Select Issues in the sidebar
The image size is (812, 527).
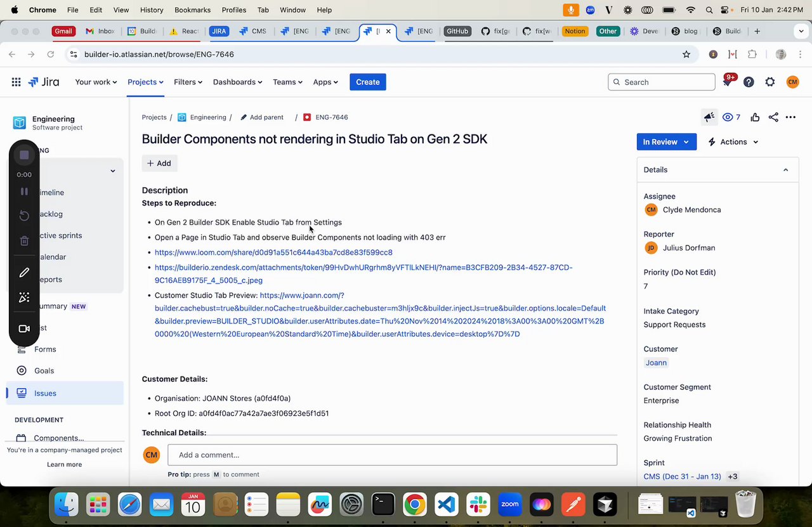pyautogui.click(x=65, y=393)
